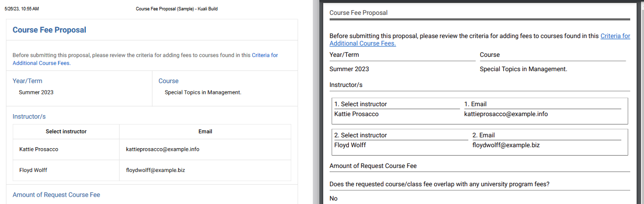This screenshot has width=644, height=204.
Task: Select the Kattie Prosacco table cell
Action: click(x=38, y=149)
